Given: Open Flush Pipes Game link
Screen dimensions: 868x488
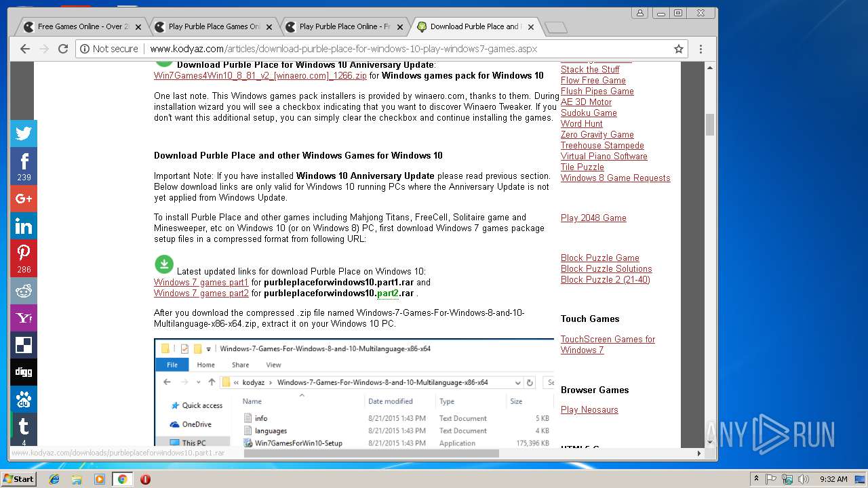Looking at the screenshot, I should 597,91.
